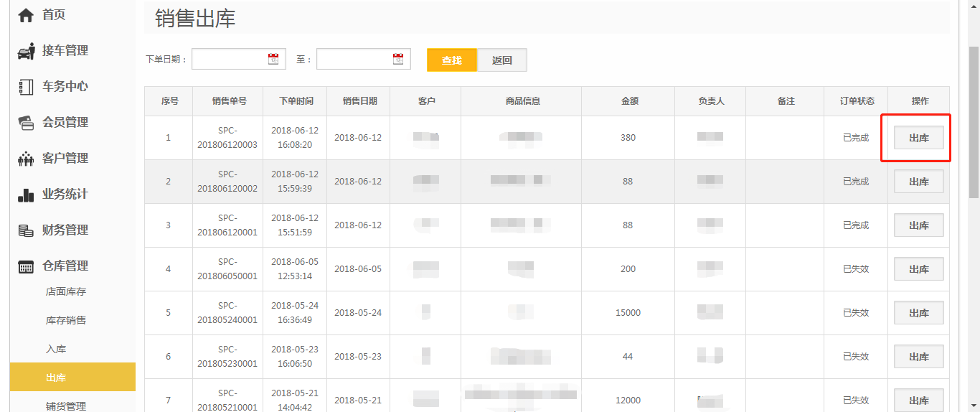Click 出库 for order SPC-201806120003
This screenshot has height=412, width=980.
click(x=918, y=138)
